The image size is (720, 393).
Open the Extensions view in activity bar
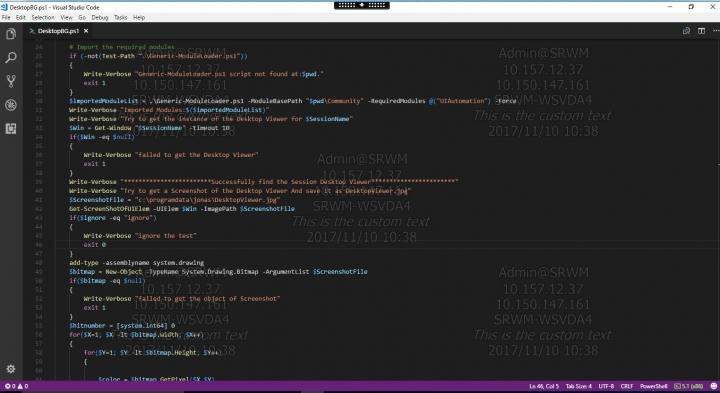tap(11, 129)
